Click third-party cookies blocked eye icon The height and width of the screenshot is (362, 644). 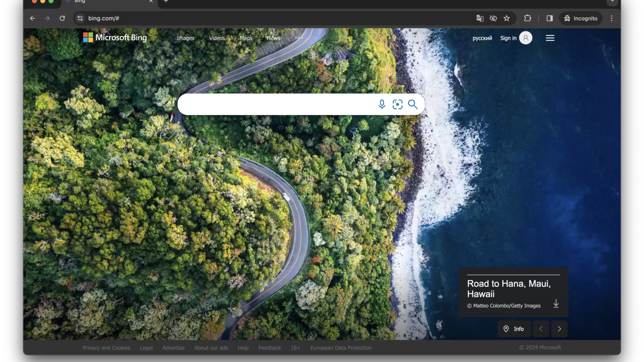(494, 18)
